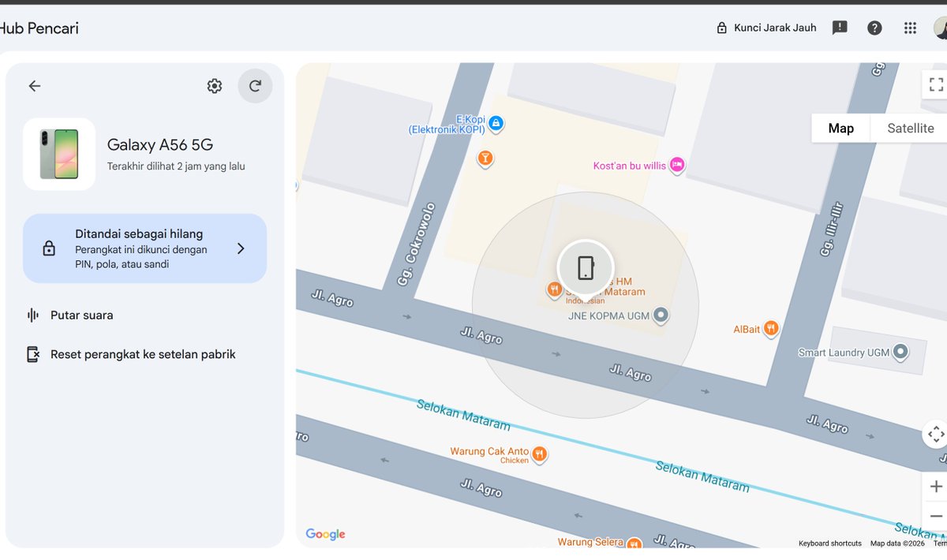Click the device location marker on map
The height and width of the screenshot is (560, 947).
pyautogui.click(x=586, y=268)
